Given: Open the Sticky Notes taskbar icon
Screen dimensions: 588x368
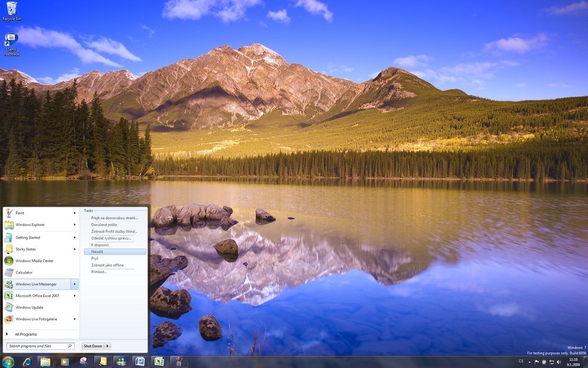Looking at the screenshot, I should (x=102, y=362).
